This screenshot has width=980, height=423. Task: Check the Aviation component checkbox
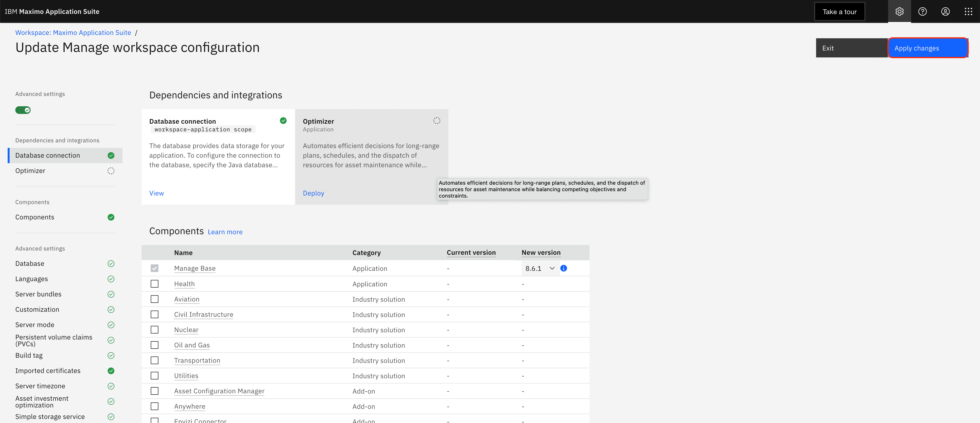tap(154, 299)
